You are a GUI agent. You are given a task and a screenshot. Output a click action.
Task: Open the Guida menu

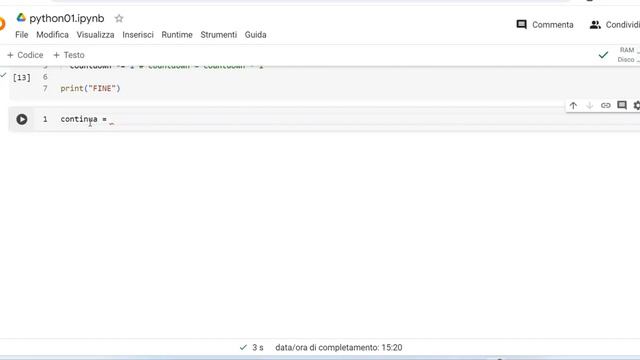256,35
